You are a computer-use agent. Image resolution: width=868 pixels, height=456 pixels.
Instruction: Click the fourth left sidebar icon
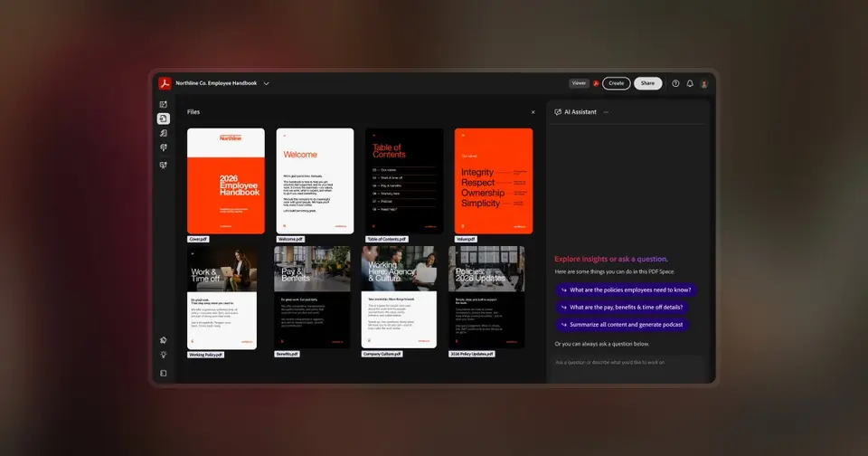164,147
